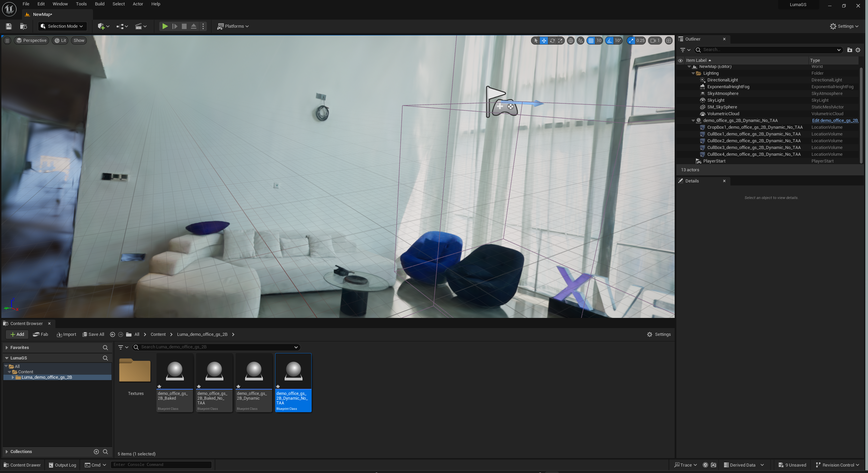Click the Save current level icon
Image resolution: width=868 pixels, height=473 pixels.
[9, 26]
